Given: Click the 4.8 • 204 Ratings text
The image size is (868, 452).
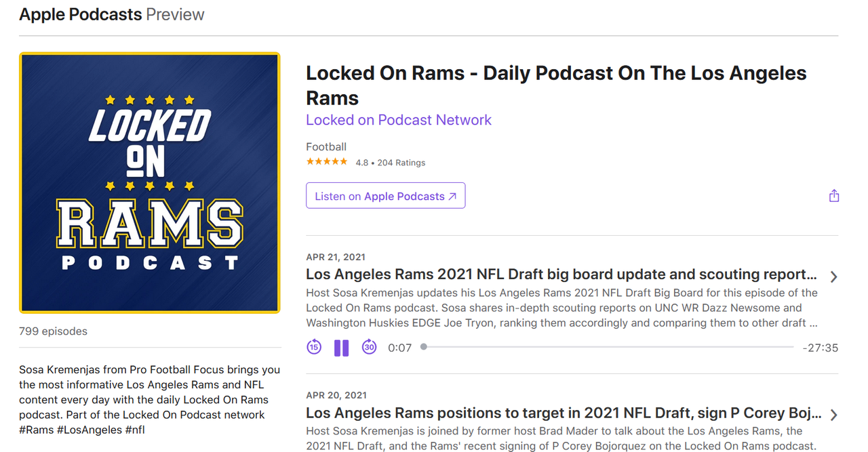Looking at the screenshot, I should 391,163.
